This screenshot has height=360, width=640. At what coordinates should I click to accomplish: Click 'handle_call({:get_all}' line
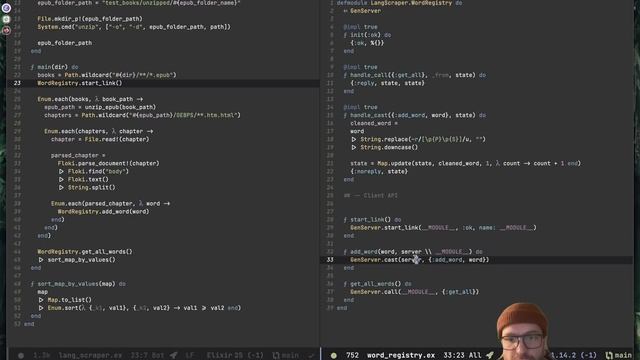pyautogui.click(x=415, y=75)
